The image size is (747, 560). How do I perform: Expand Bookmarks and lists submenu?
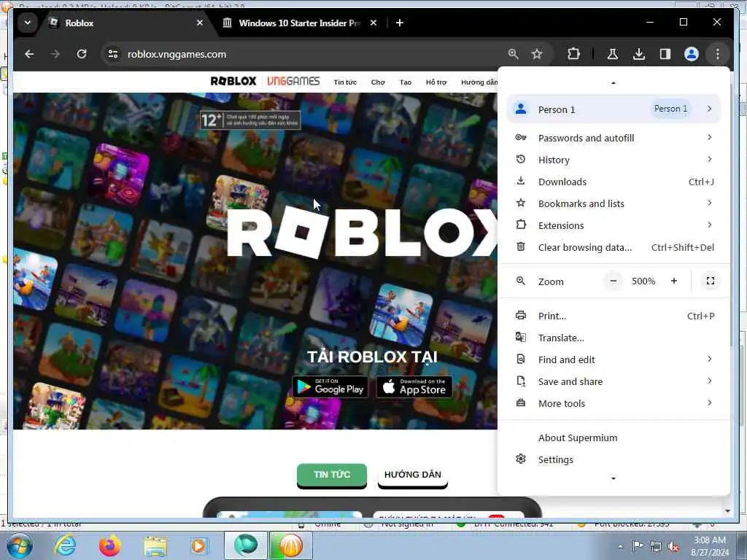point(614,203)
